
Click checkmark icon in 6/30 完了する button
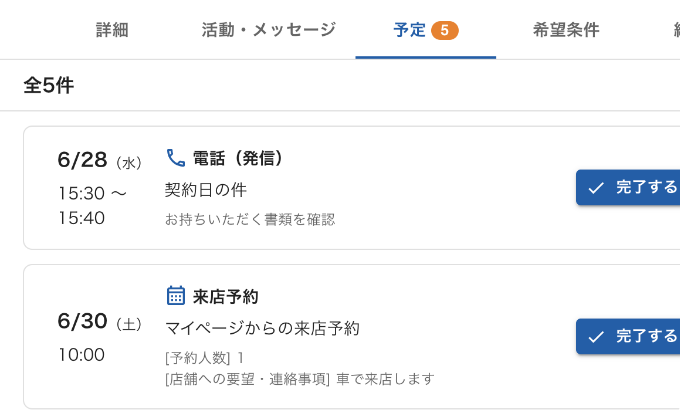(596, 337)
